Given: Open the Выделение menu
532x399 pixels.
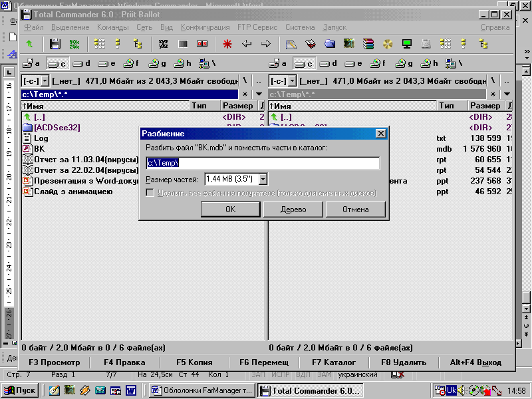Looking at the screenshot, I should point(70,27).
